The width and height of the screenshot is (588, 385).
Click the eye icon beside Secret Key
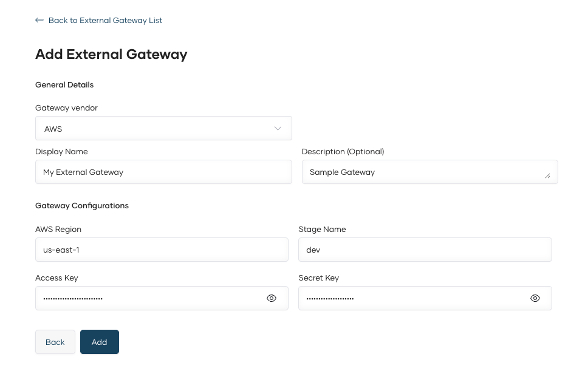(x=535, y=298)
